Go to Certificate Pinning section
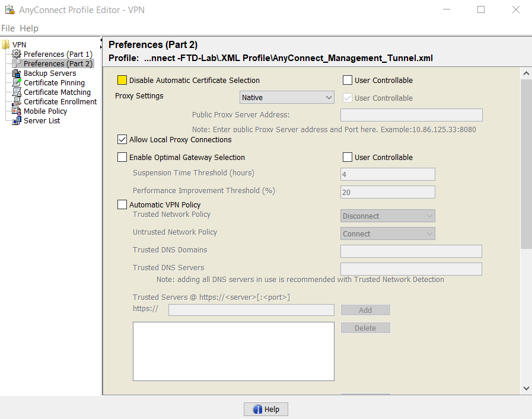 click(55, 83)
